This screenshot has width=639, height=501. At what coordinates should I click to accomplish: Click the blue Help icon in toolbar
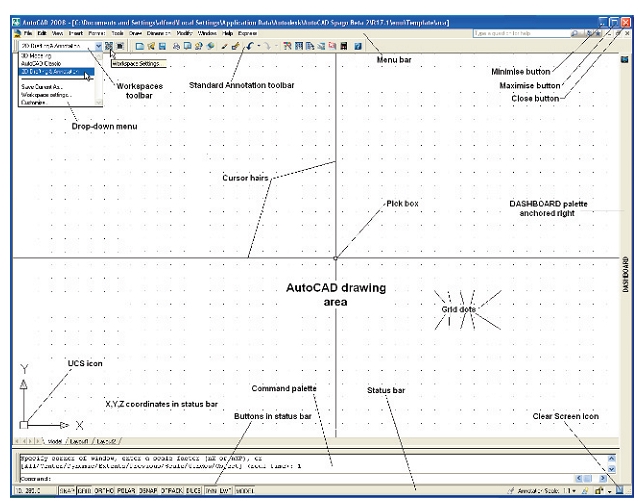[x=357, y=46]
